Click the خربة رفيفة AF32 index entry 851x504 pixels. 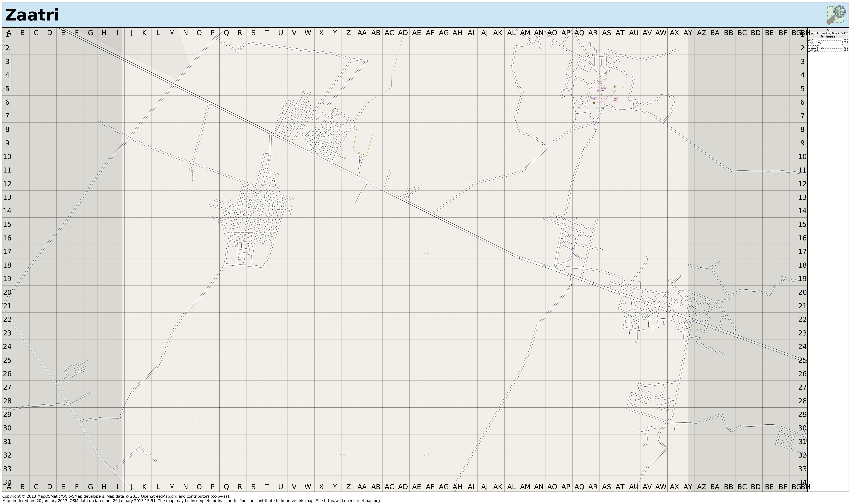[828, 45]
